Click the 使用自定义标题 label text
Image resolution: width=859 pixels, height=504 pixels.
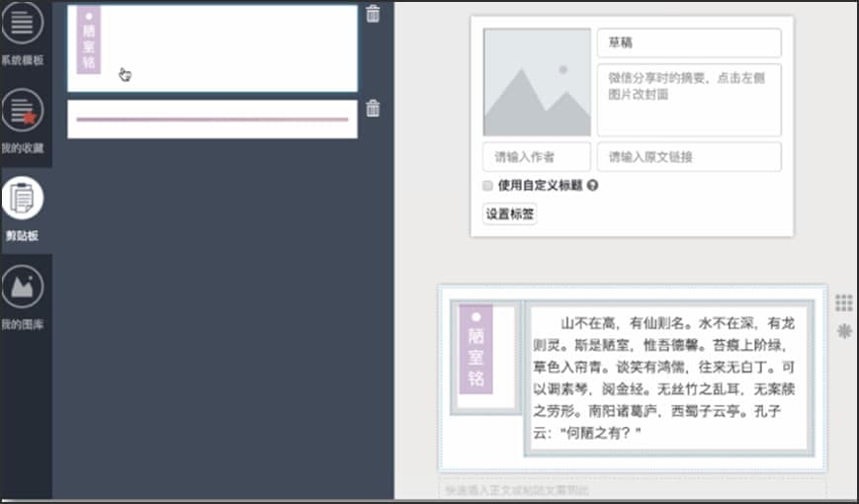click(540, 185)
